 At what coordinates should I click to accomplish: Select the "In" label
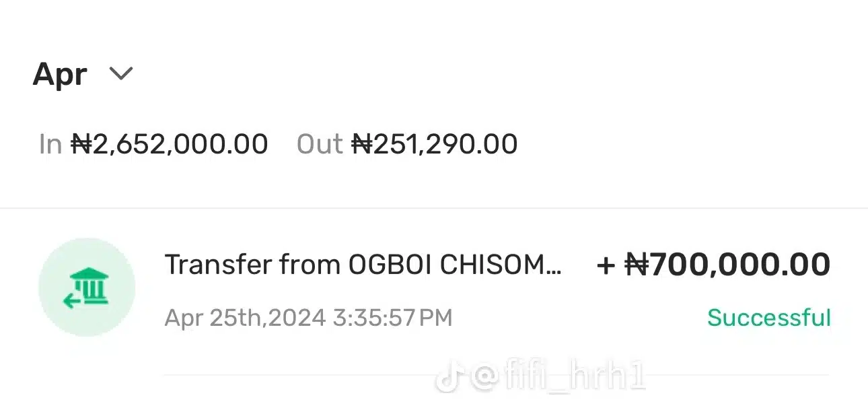[x=50, y=144]
